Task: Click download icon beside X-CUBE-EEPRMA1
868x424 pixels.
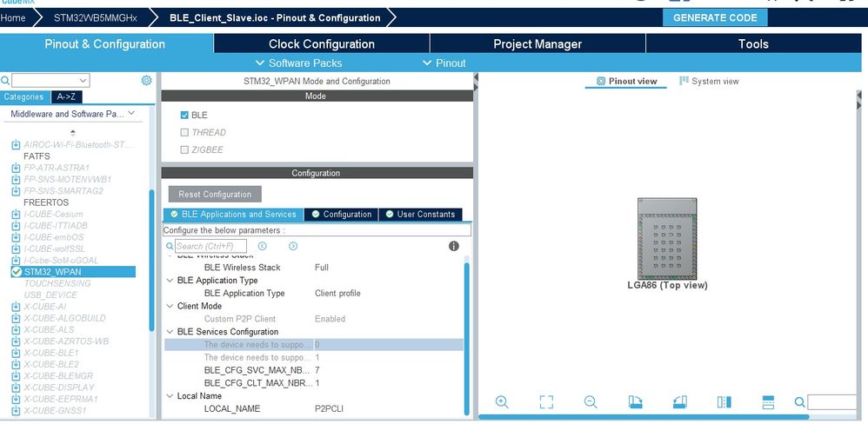Action: (x=16, y=399)
